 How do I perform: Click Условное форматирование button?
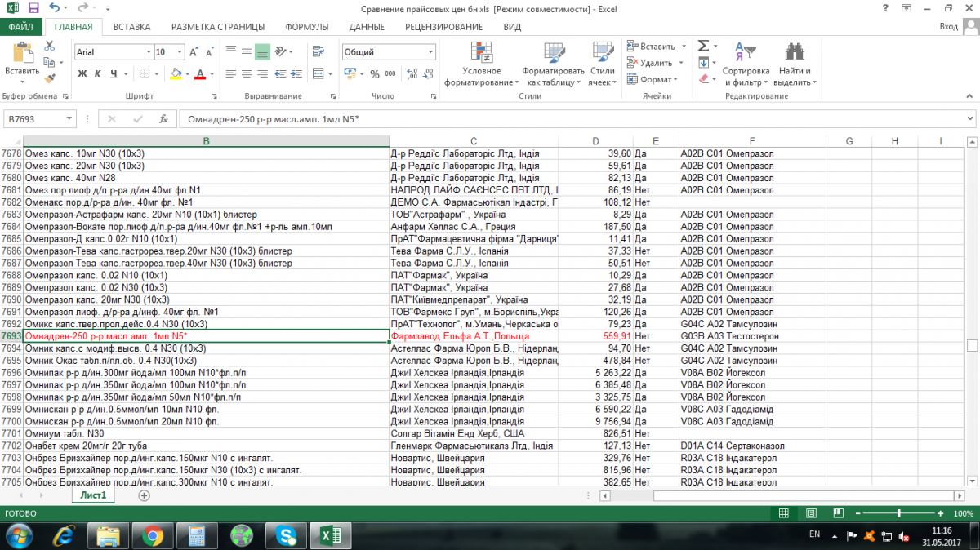pos(481,64)
